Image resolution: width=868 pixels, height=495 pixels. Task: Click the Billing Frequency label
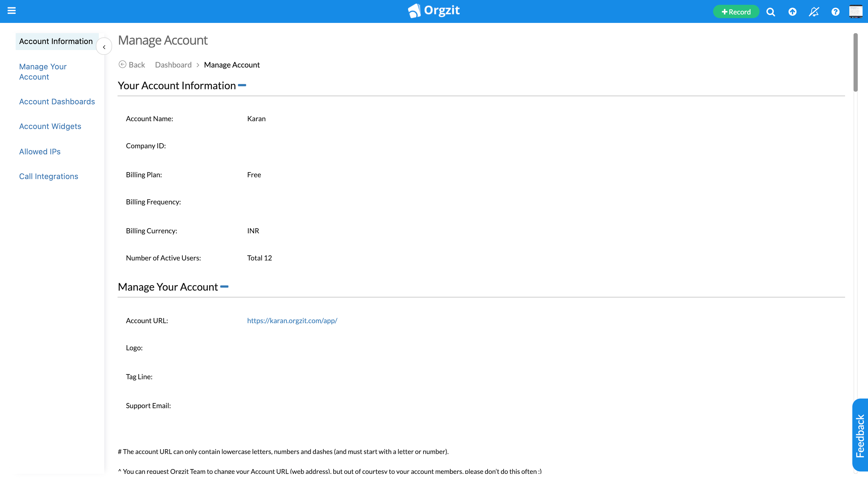click(x=153, y=202)
